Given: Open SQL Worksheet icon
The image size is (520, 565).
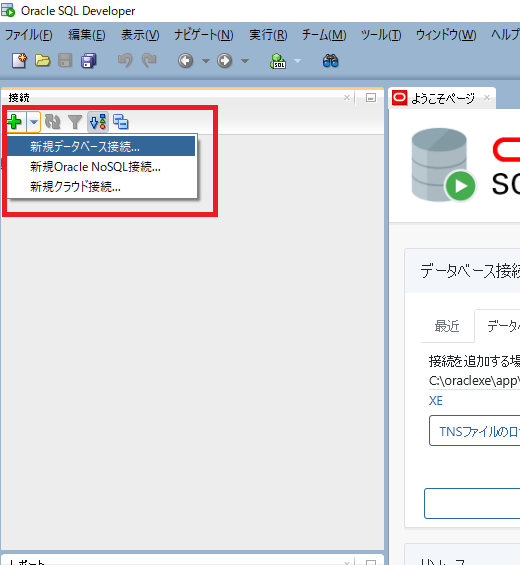Looking at the screenshot, I should (x=278, y=61).
